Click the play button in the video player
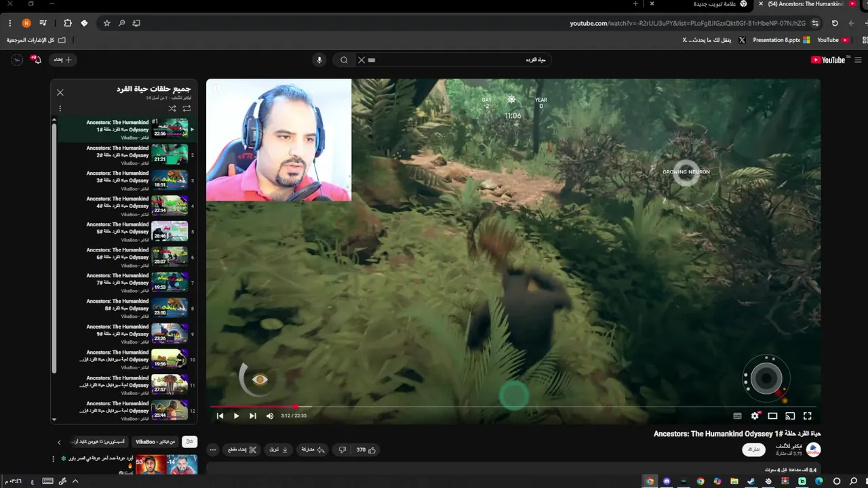This screenshot has height=488, width=868. click(x=236, y=416)
